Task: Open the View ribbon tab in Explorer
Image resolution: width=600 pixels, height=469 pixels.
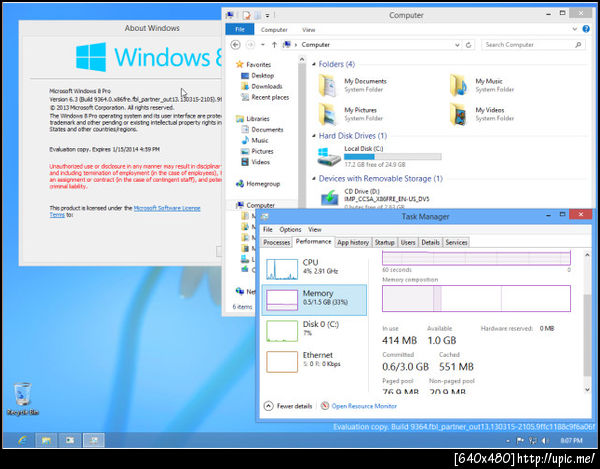Action: click(308, 29)
